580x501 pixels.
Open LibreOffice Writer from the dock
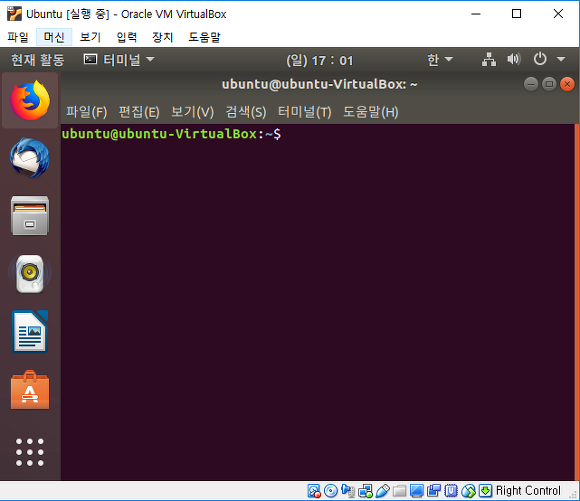pyautogui.click(x=30, y=332)
